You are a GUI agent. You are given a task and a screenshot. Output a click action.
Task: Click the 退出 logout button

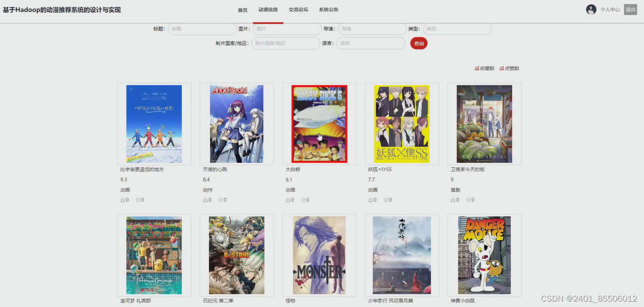coord(630,9)
